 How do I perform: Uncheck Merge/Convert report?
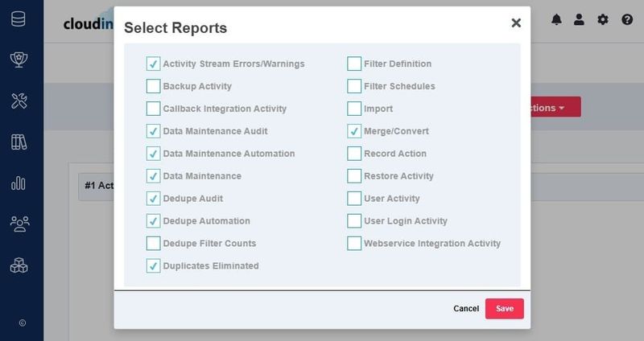[354, 131]
